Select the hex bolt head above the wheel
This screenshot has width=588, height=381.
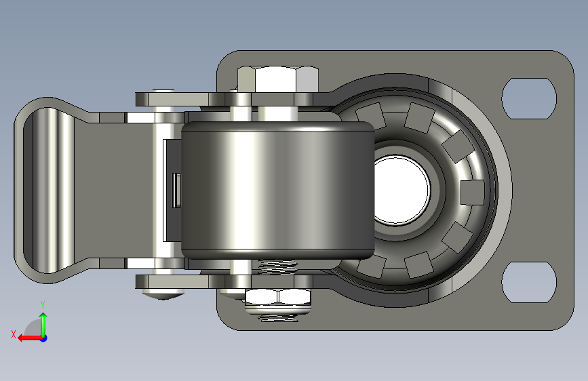click(278, 79)
